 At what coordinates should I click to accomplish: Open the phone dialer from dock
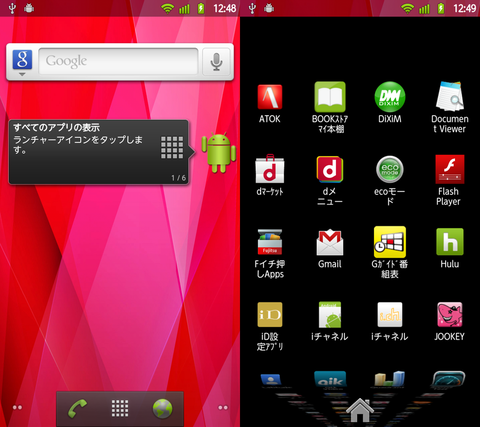pos(77,408)
